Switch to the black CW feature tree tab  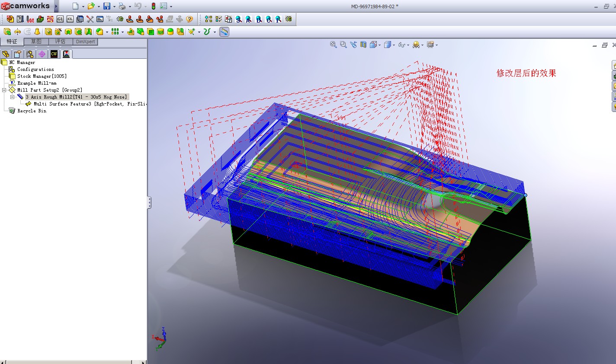point(54,54)
